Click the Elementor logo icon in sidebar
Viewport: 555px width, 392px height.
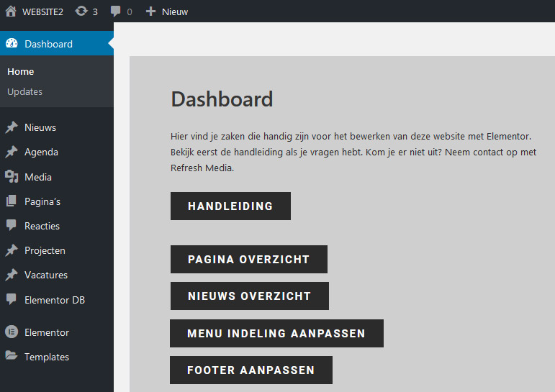12,332
